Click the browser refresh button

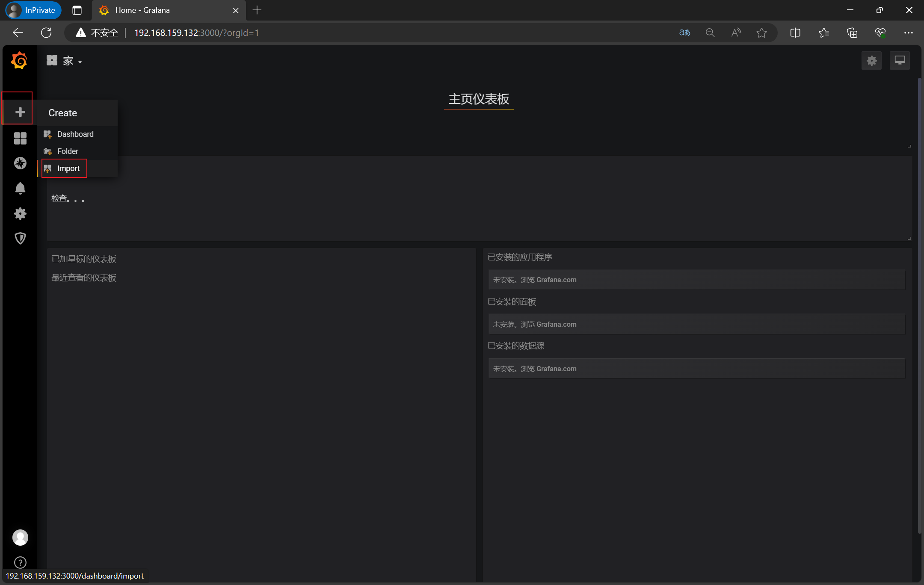(x=46, y=33)
